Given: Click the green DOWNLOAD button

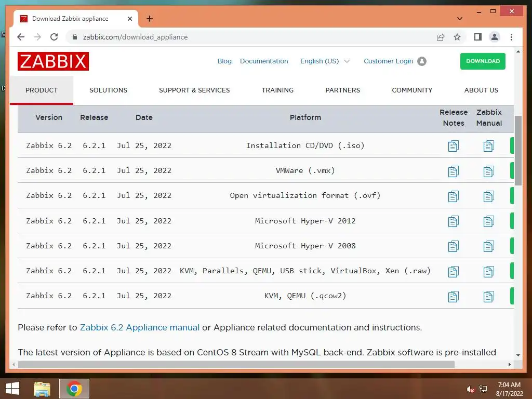Looking at the screenshot, I should [x=483, y=61].
